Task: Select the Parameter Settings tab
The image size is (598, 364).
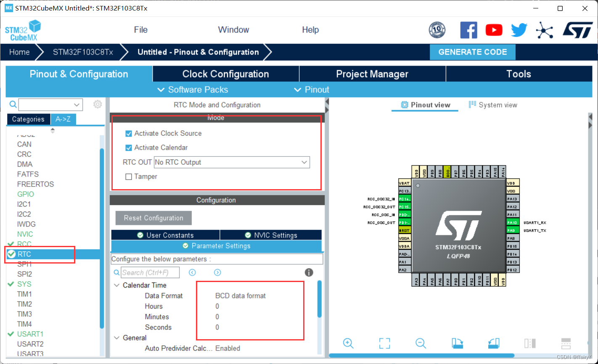Action: pyautogui.click(x=216, y=246)
